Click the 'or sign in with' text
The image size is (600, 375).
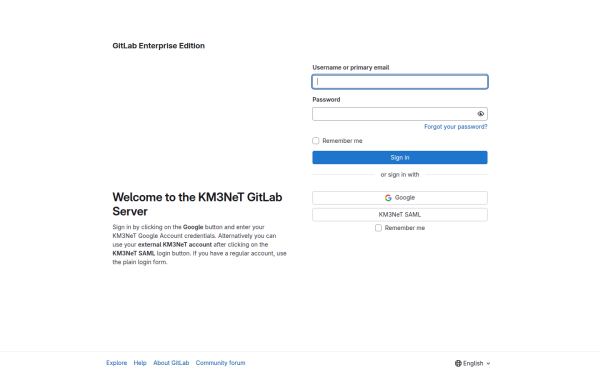(400, 174)
